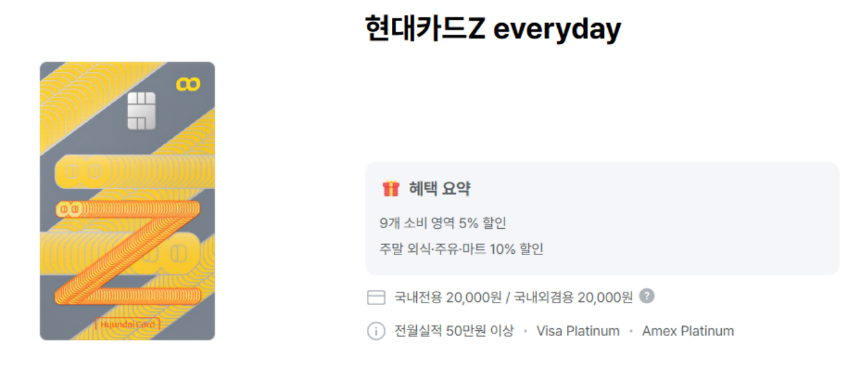Image resolution: width=868 pixels, height=377 pixels.
Task: Select the 현대카드Z everyday title
Action: click(x=493, y=29)
